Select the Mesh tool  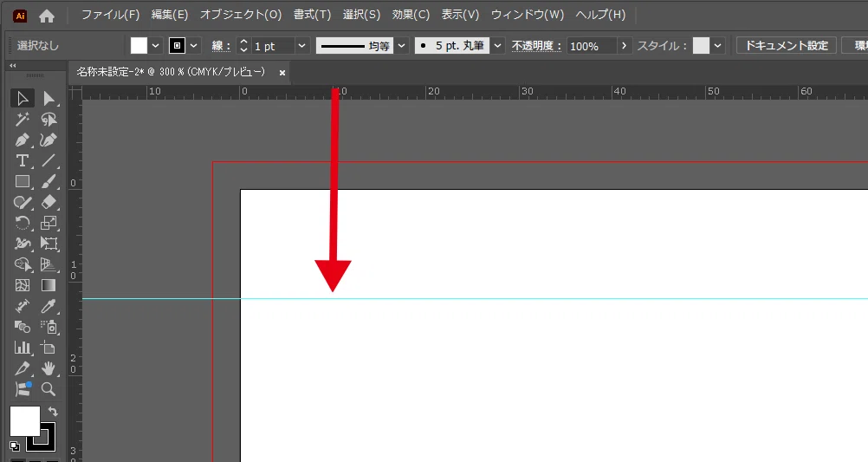(23, 285)
